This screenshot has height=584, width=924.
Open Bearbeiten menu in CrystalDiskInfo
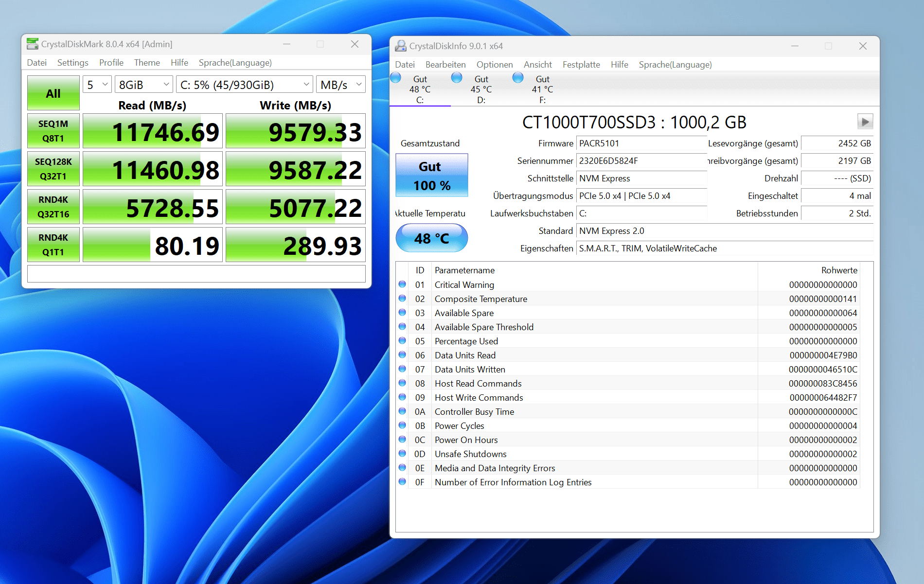pyautogui.click(x=445, y=65)
